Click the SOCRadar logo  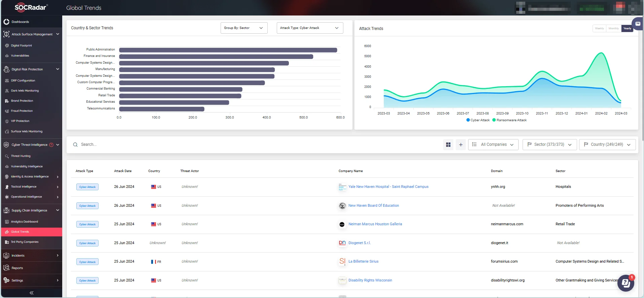coord(31,7)
